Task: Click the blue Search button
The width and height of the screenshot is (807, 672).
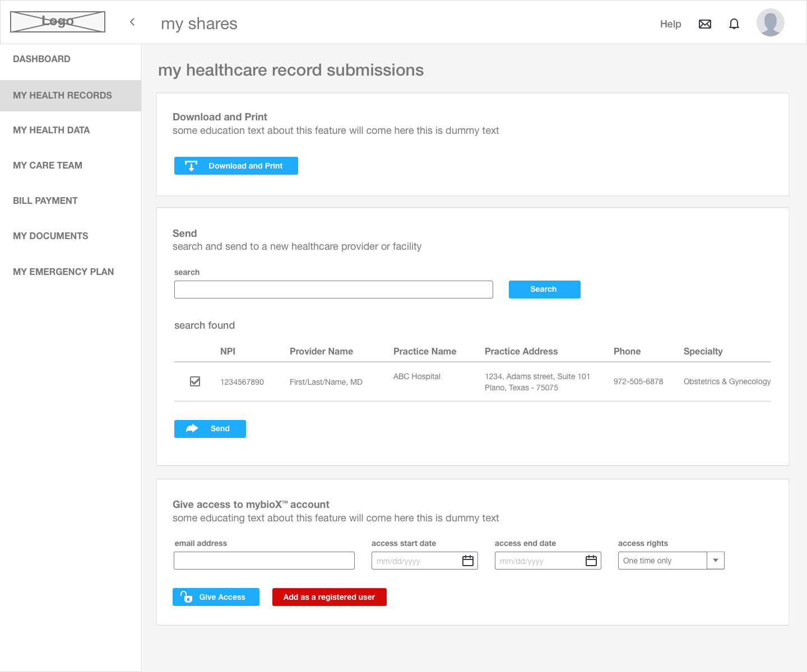Action: tap(544, 290)
